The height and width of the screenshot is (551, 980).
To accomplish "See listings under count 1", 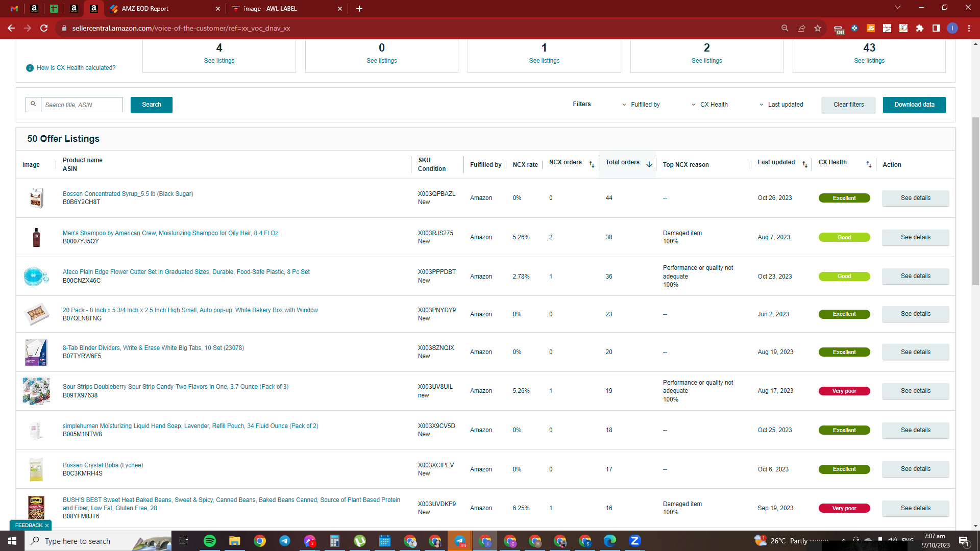I will coord(544,61).
